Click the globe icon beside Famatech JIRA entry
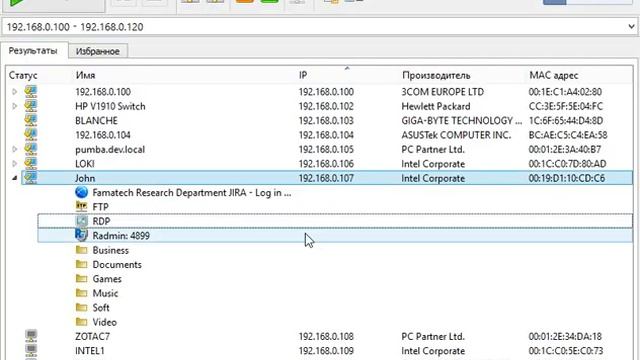 [82, 192]
